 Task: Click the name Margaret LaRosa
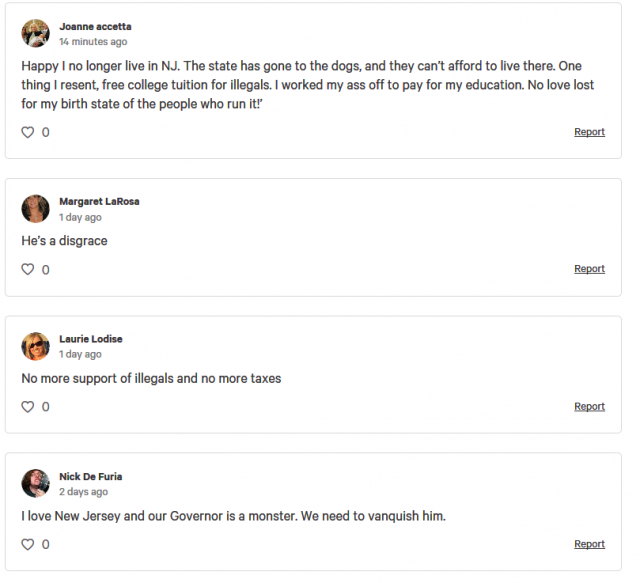[x=99, y=201]
